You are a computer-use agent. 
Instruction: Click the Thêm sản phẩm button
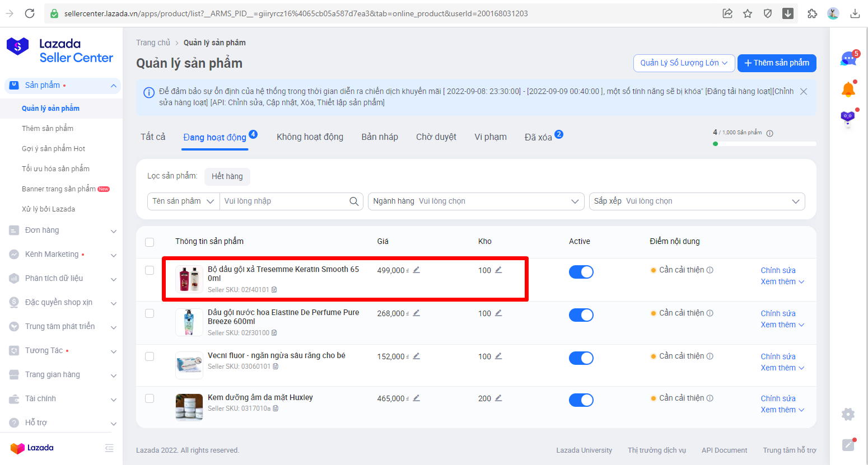pyautogui.click(x=776, y=63)
